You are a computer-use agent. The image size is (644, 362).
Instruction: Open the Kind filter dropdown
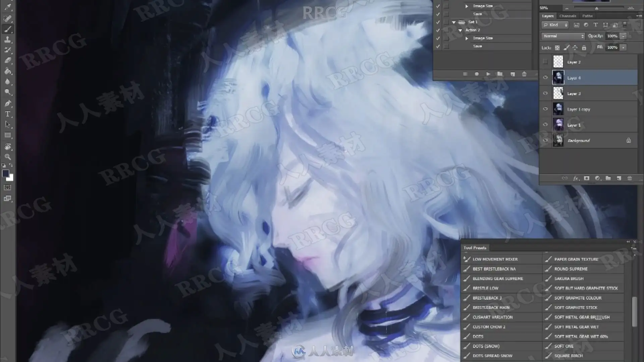click(x=555, y=25)
